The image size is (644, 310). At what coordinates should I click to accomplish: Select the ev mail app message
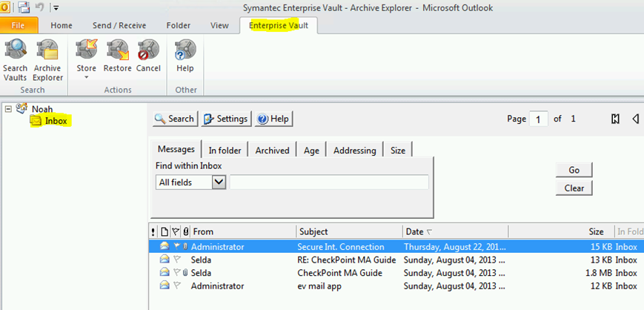click(x=396, y=286)
